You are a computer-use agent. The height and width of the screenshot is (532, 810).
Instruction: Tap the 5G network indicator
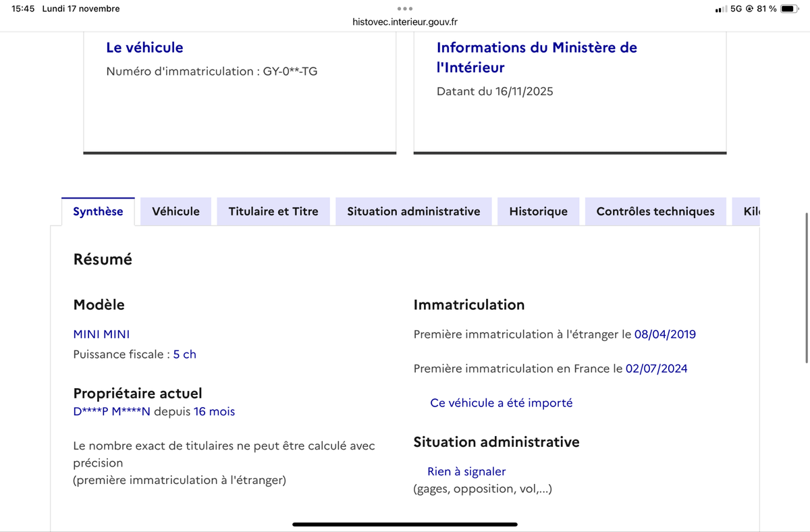736,9
